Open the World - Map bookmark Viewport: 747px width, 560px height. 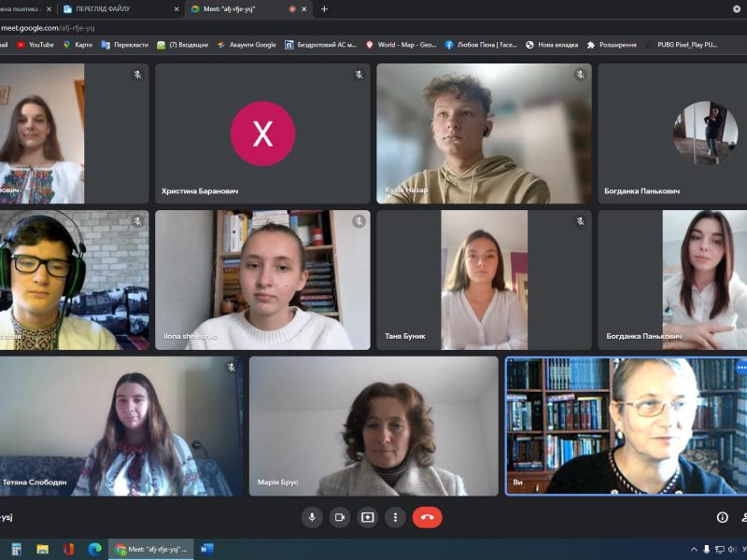click(x=402, y=44)
